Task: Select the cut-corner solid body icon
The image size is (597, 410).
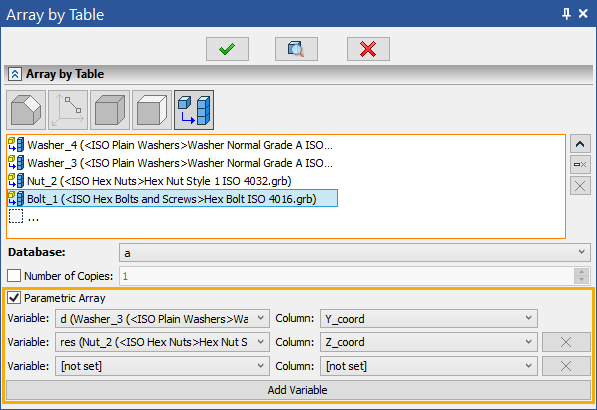Action: 26,110
